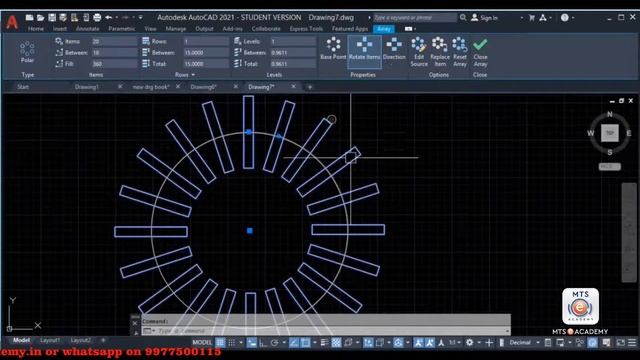Open the Annotate ribbon tab
This screenshot has height=360, width=640.
click(x=87, y=29)
